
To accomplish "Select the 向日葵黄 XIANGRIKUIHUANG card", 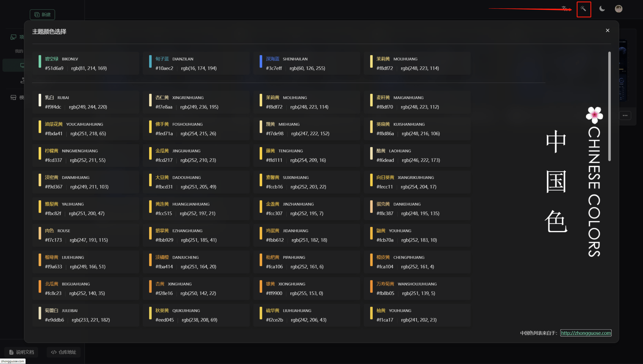I will 417,182.
